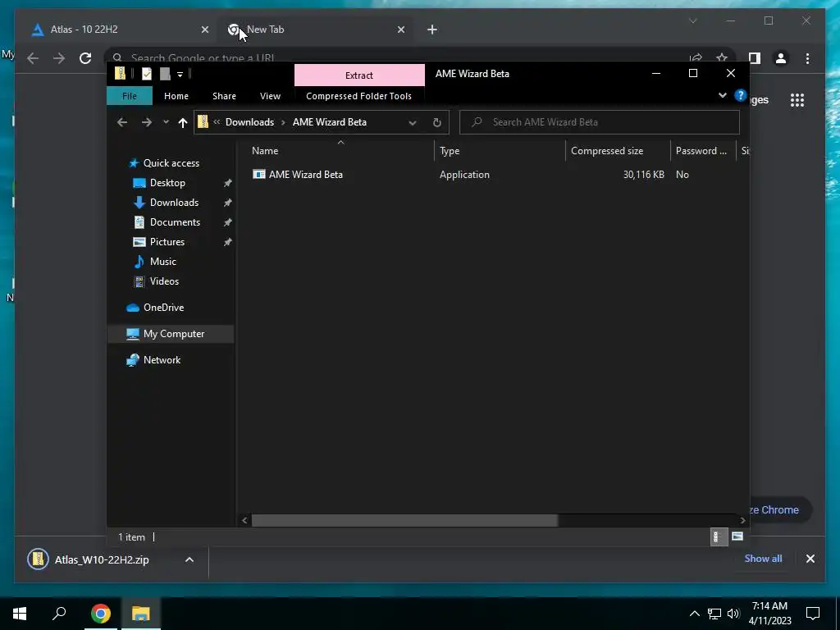This screenshot has height=630, width=840.
Task: Open Chrome tab search chevron
Action: tap(692, 21)
